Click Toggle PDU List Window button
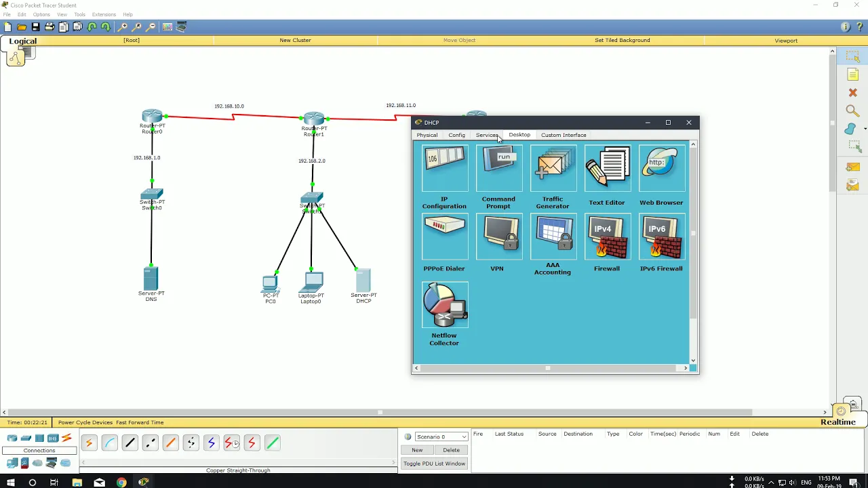 click(434, 464)
